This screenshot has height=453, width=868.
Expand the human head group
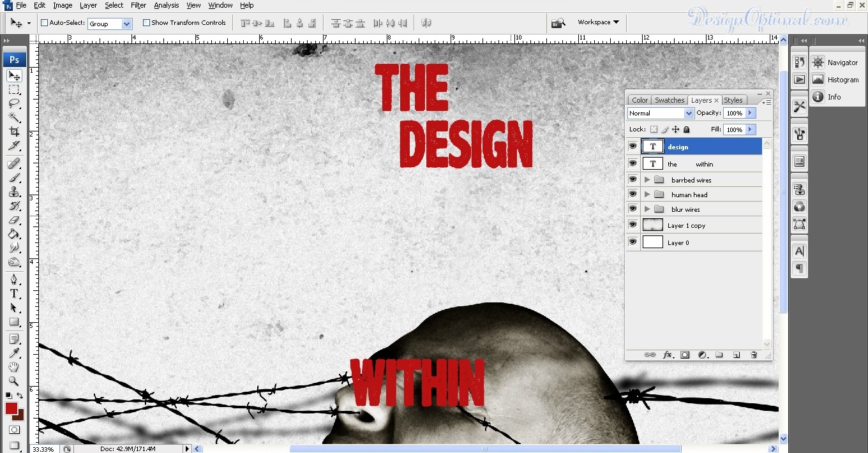click(647, 195)
